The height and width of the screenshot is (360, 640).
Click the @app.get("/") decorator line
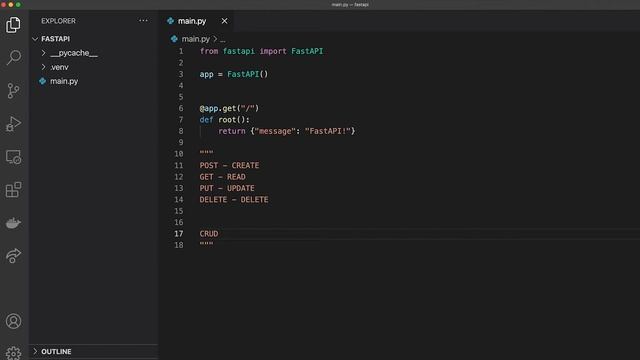[x=229, y=108]
